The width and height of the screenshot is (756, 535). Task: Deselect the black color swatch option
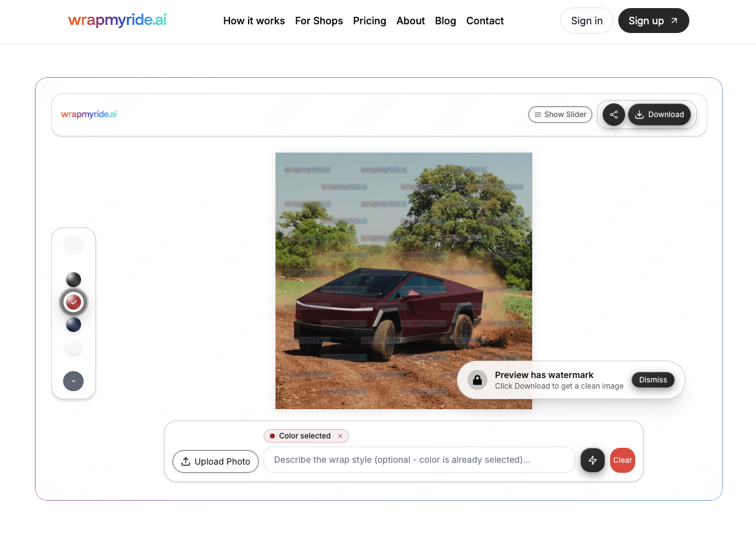(74, 279)
